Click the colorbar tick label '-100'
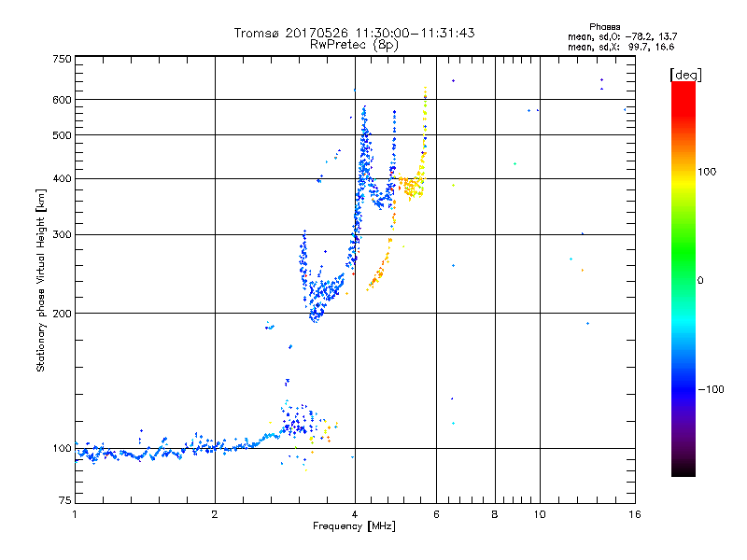The image size is (747, 560). (x=711, y=389)
